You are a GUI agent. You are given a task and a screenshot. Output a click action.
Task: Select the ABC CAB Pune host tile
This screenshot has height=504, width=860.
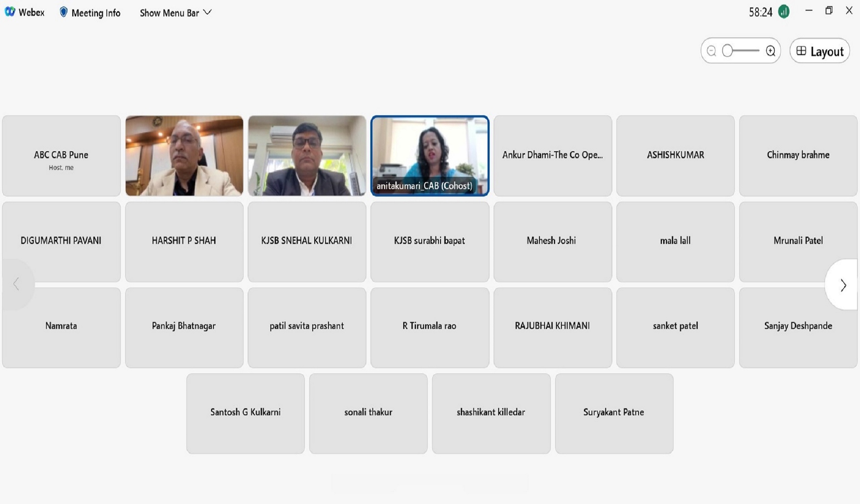click(x=61, y=156)
